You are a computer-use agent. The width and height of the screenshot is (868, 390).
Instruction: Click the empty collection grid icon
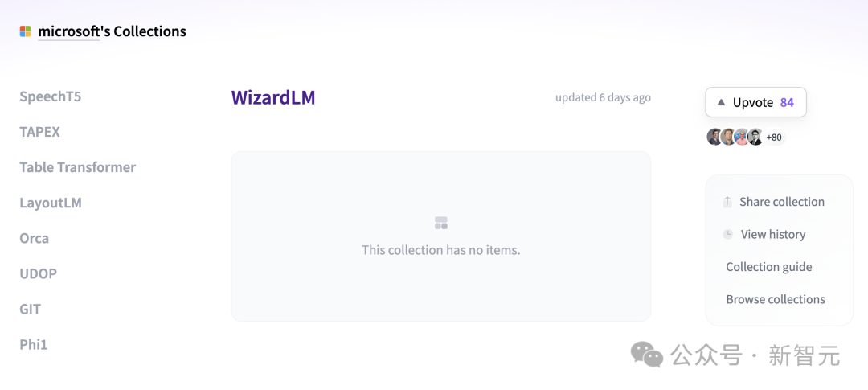tap(441, 224)
